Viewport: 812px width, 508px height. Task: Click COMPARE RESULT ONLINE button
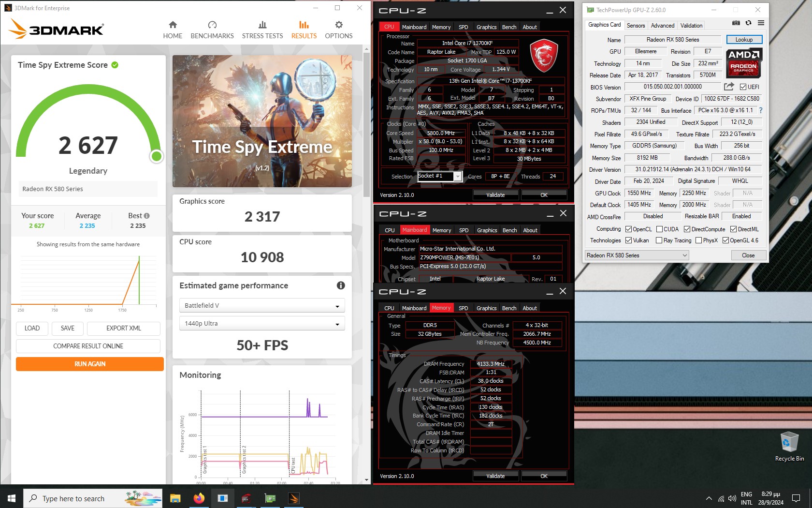click(88, 346)
